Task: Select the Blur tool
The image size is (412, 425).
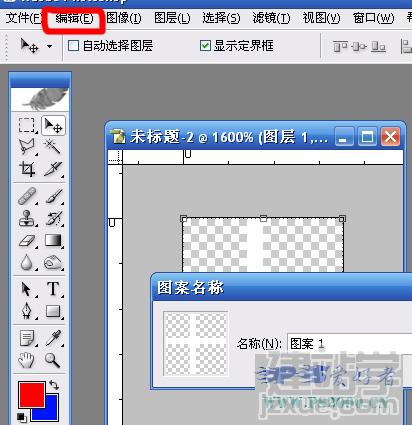Action: tap(27, 262)
